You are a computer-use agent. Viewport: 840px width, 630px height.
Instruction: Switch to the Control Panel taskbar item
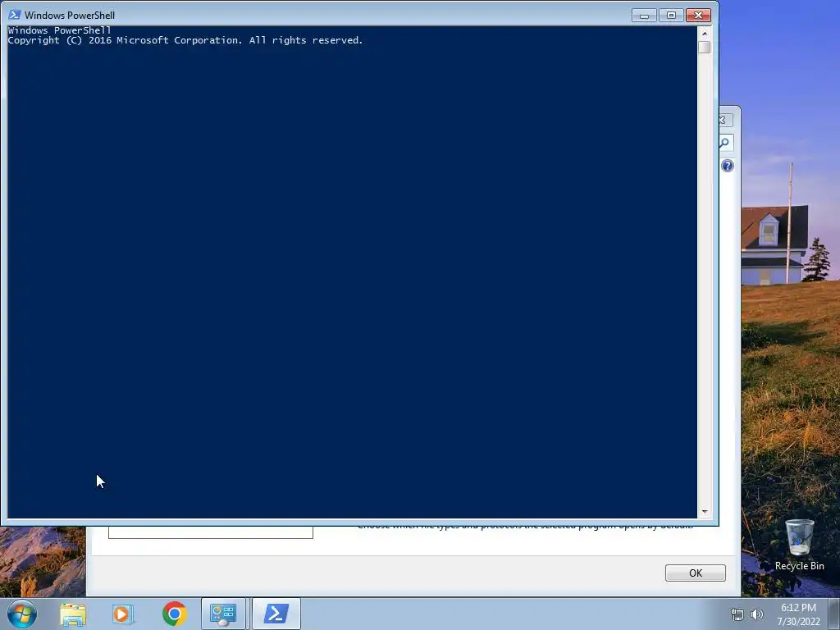[223, 614]
